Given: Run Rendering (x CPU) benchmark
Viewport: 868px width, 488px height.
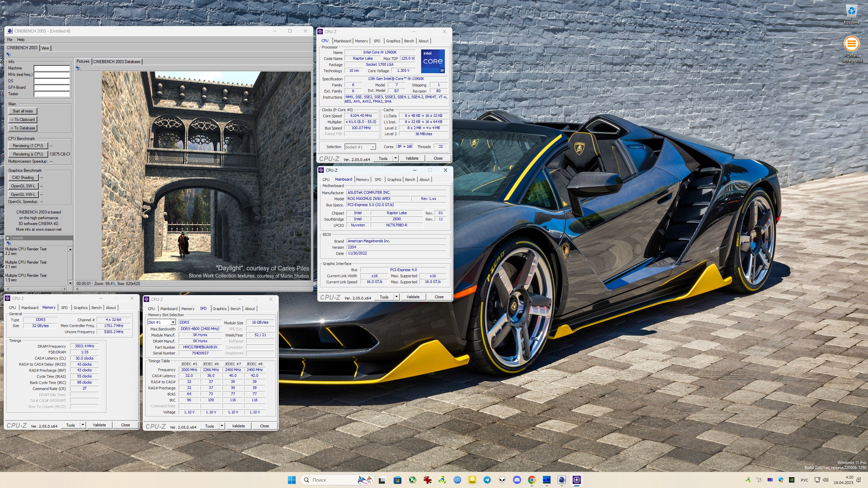Looking at the screenshot, I should [28, 154].
